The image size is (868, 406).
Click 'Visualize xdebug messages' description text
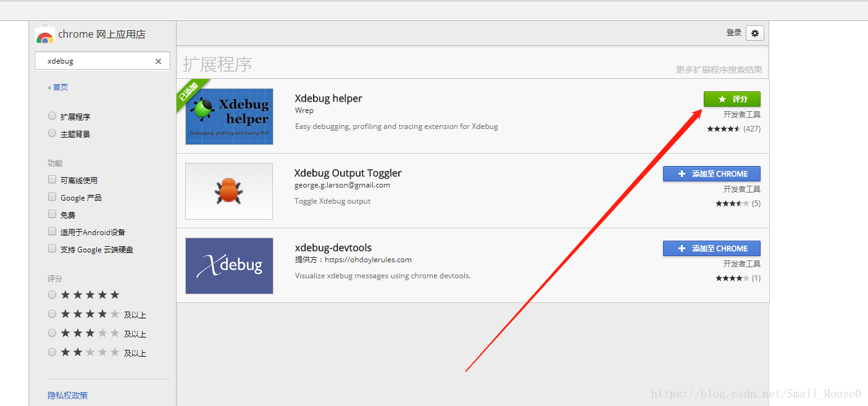click(x=383, y=276)
